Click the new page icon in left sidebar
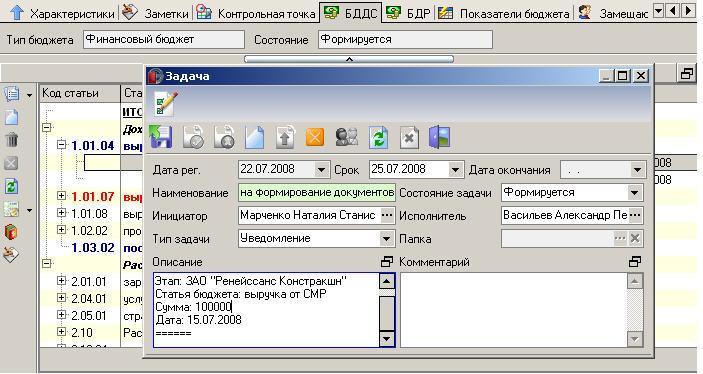This screenshot has width=703, height=374. tap(12, 117)
